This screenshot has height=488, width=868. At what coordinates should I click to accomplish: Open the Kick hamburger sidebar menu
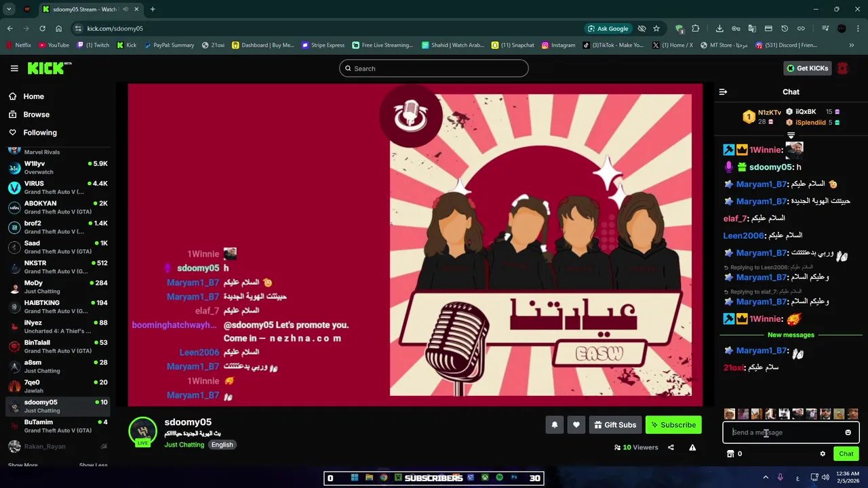14,68
